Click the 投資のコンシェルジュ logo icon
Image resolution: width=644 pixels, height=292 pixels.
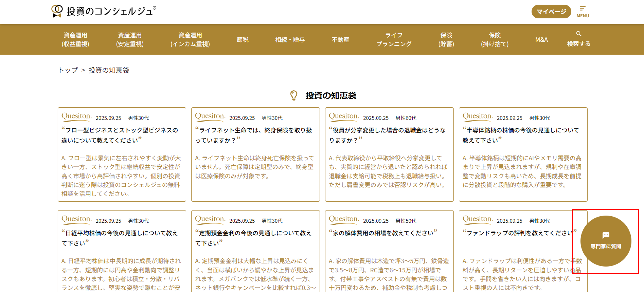(57, 11)
